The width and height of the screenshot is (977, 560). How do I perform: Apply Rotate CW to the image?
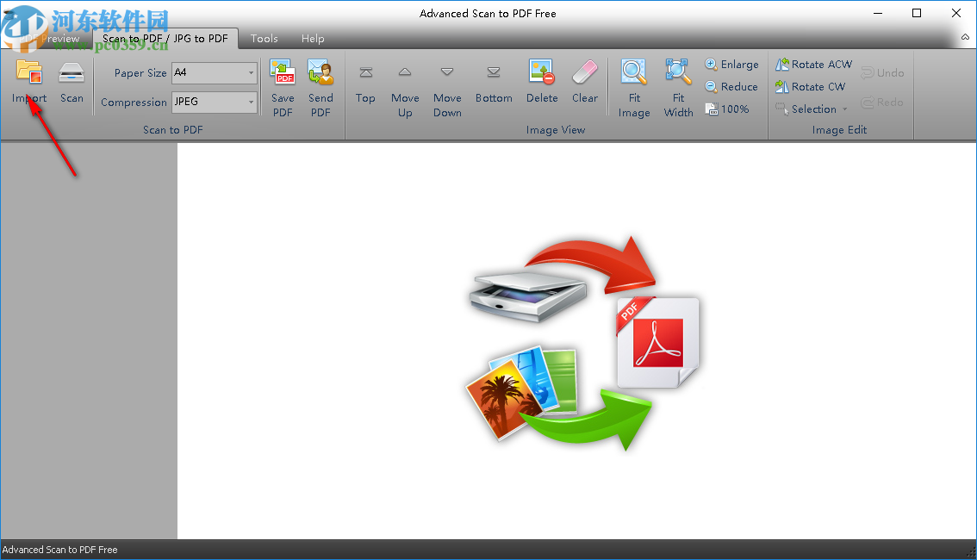810,86
